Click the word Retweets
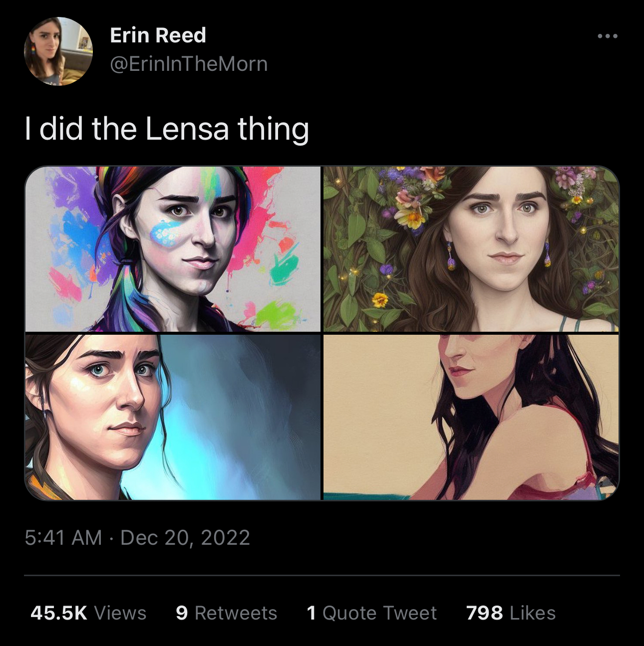Image resolution: width=644 pixels, height=646 pixels. tap(236, 613)
